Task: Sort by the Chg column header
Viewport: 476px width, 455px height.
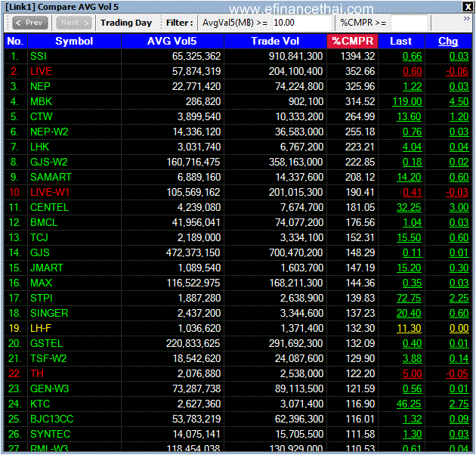Action: [448, 41]
